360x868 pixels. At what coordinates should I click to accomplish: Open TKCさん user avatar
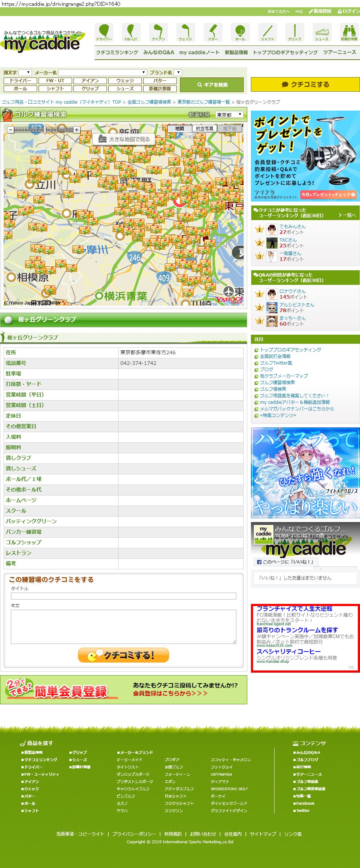(272, 243)
